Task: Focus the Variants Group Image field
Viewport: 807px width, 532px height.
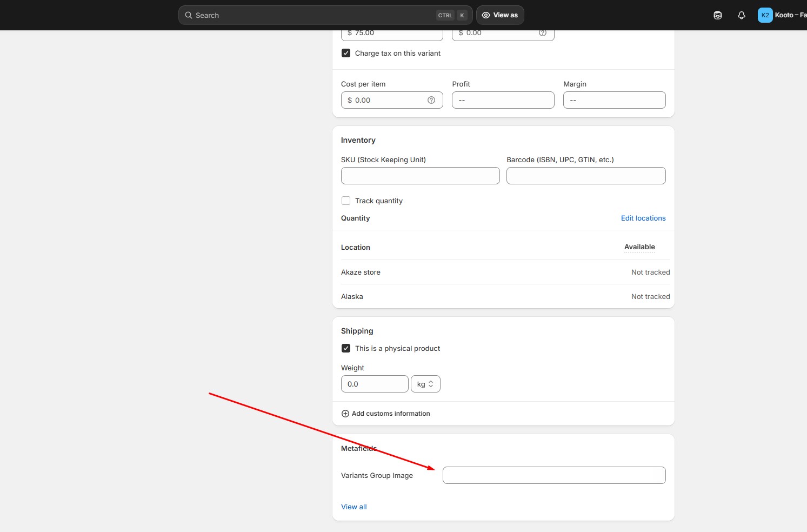Action: click(553, 475)
